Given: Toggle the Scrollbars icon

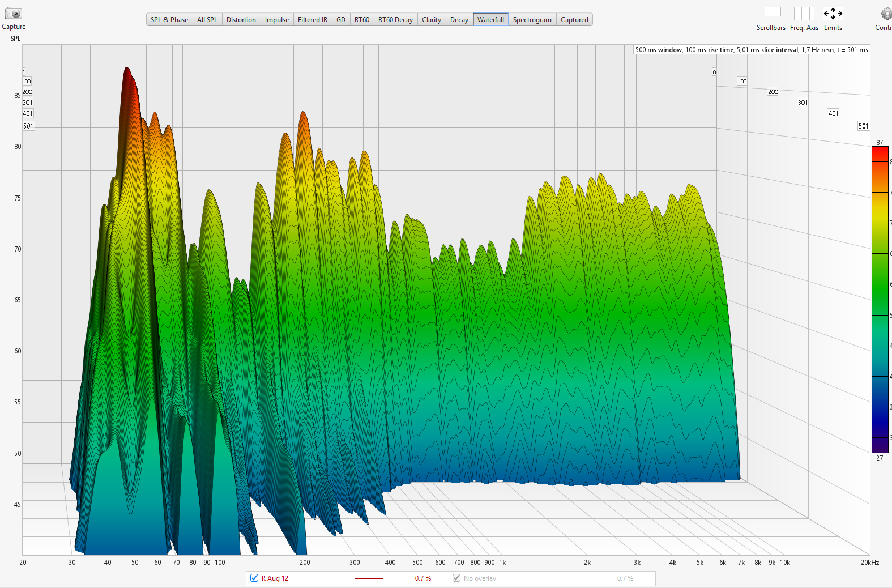Looking at the screenshot, I should coord(773,12).
